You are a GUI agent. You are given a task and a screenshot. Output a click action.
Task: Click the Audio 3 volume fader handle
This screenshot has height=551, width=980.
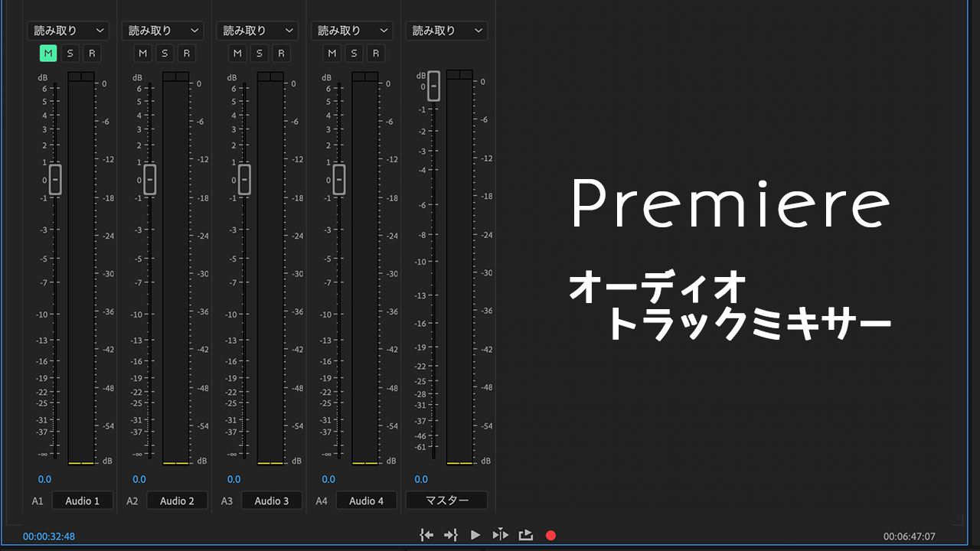(x=244, y=179)
